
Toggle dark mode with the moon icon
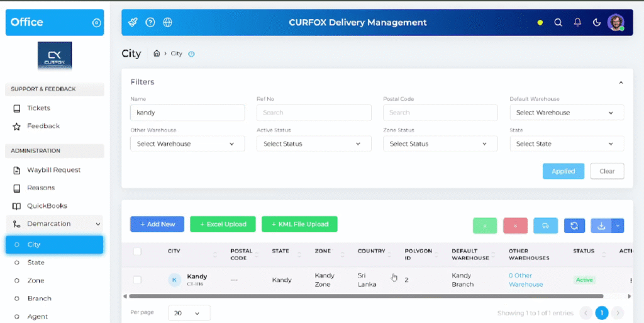[x=597, y=23]
